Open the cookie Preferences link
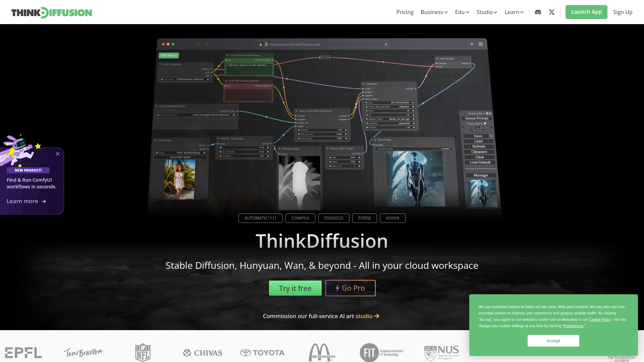The image size is (644, 362). pyautogui.click(x=574, y=326)
